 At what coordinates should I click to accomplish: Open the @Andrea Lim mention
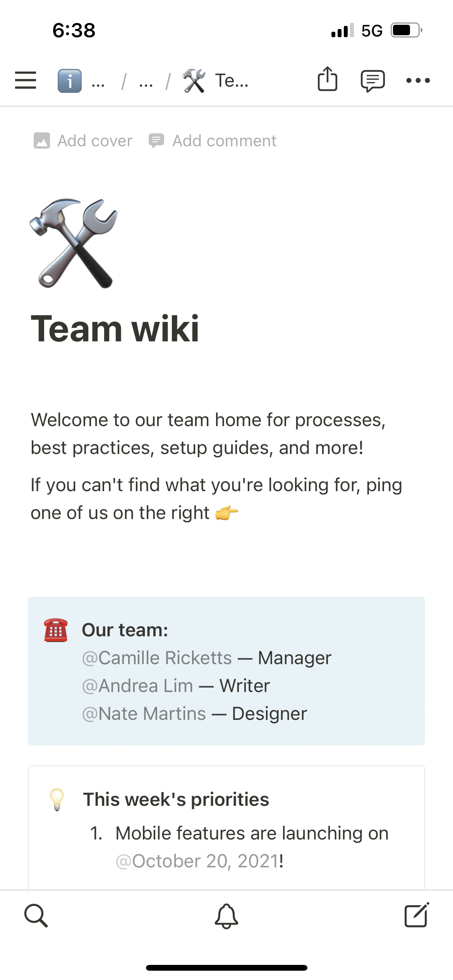(138, 686)
